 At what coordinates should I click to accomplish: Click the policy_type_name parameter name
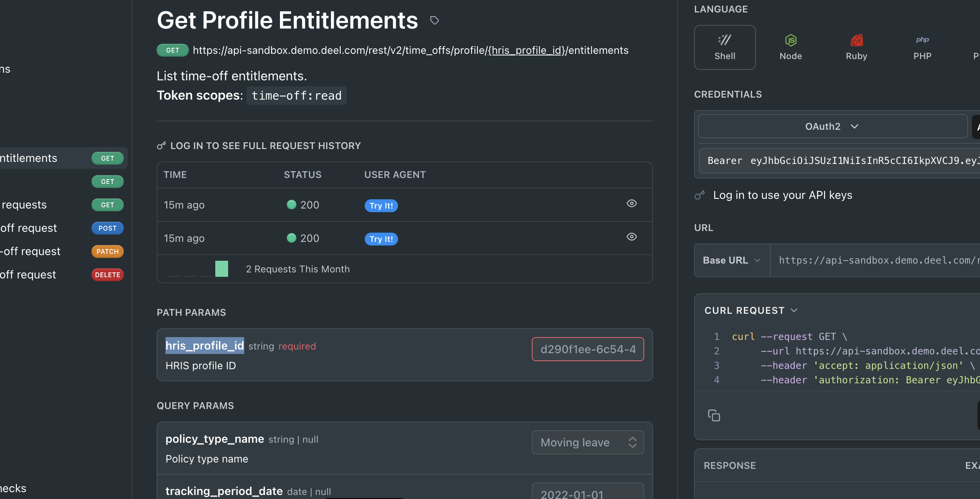click(x=215, y=439)
